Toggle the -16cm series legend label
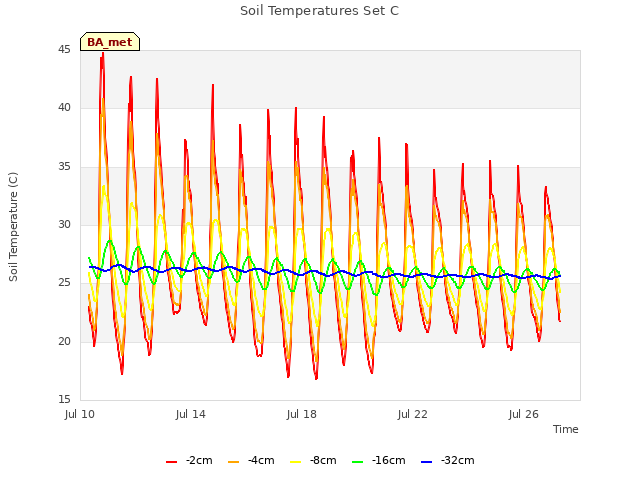Viewport: 640px width, 480px height. pos(389,460)
